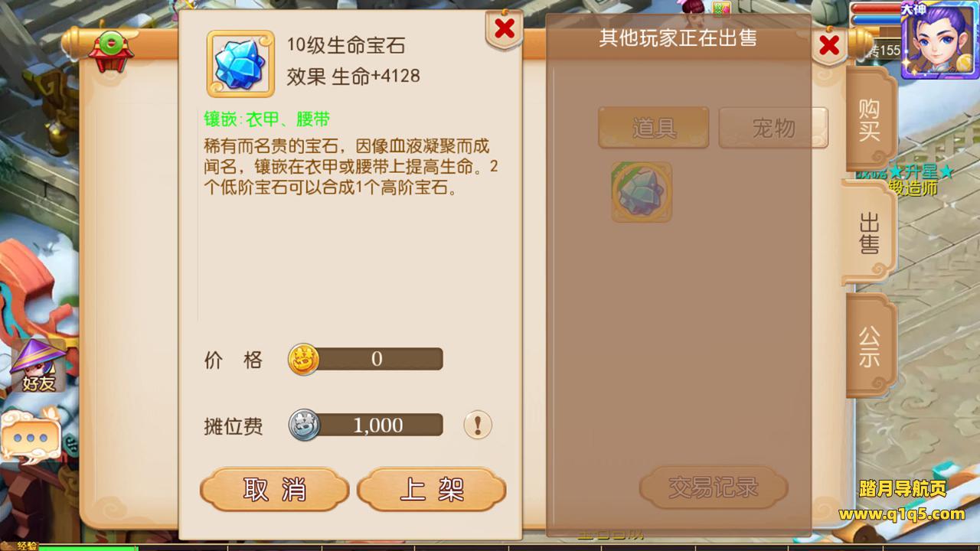
Task: Click the red lantern icon at top left
Action: (112, 51)
